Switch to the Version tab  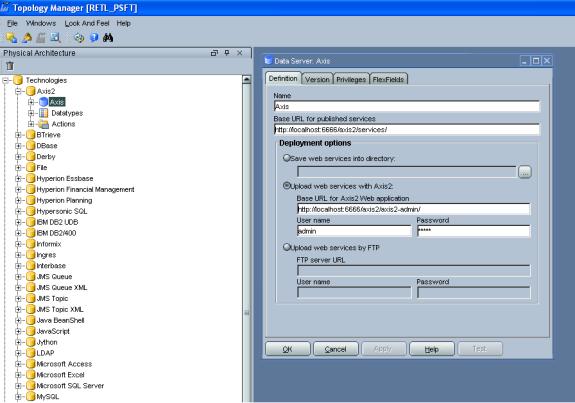[317, 79]
